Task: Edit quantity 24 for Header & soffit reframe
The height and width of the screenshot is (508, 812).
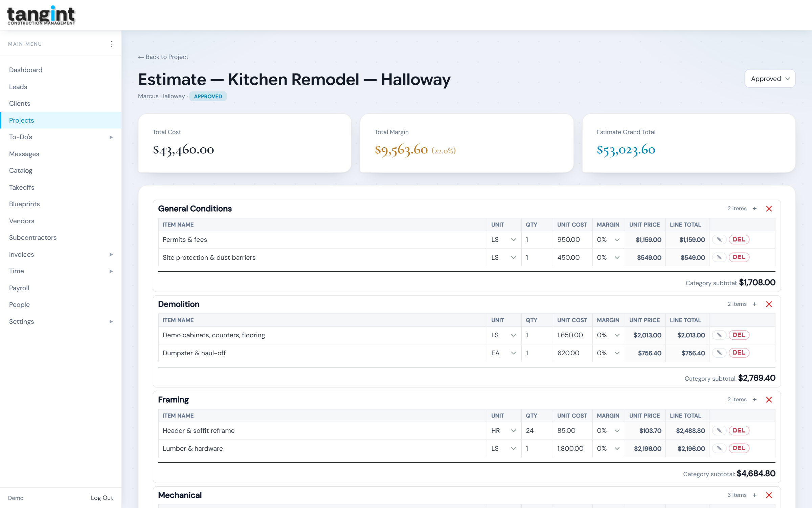Action: click(537, 430)
